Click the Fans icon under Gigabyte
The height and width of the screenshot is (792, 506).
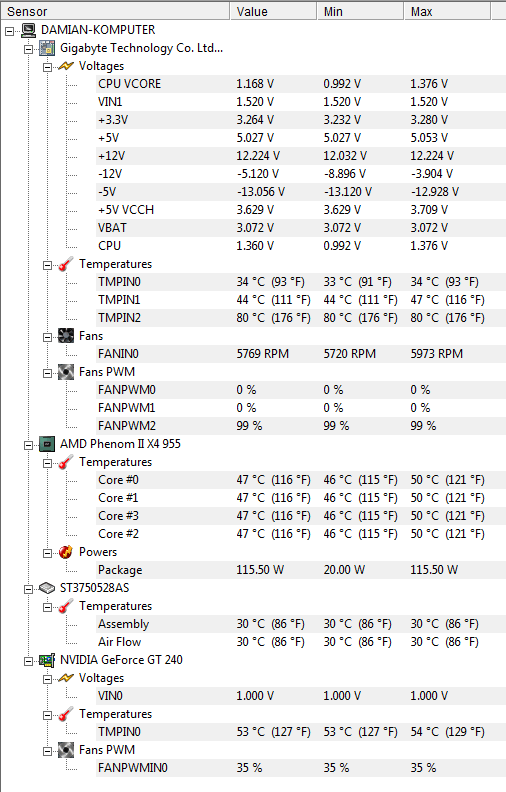[x=66, y=336]
